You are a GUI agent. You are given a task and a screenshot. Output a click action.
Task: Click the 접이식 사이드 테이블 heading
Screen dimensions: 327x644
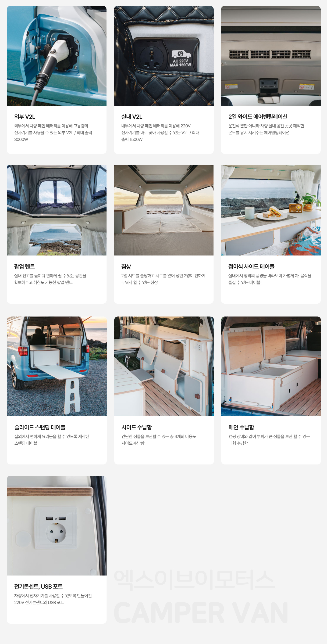pos(251,266)
